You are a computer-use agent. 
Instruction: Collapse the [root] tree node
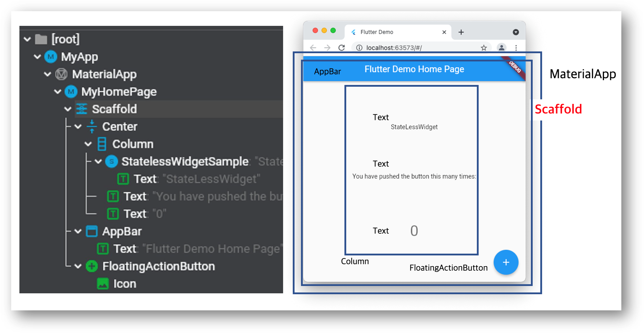pyautogui.click(x=27, y=39)
